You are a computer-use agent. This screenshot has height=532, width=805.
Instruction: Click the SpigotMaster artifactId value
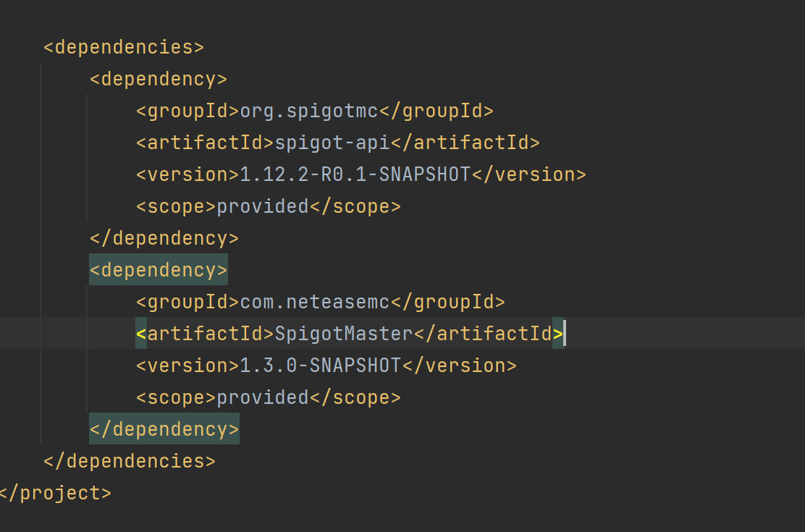[x=344, y=334]
